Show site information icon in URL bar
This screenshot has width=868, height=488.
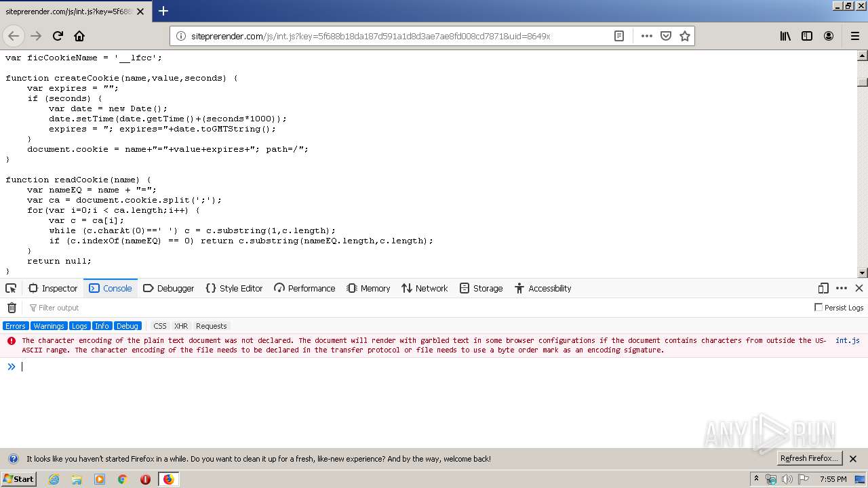[x=181, y=36]
